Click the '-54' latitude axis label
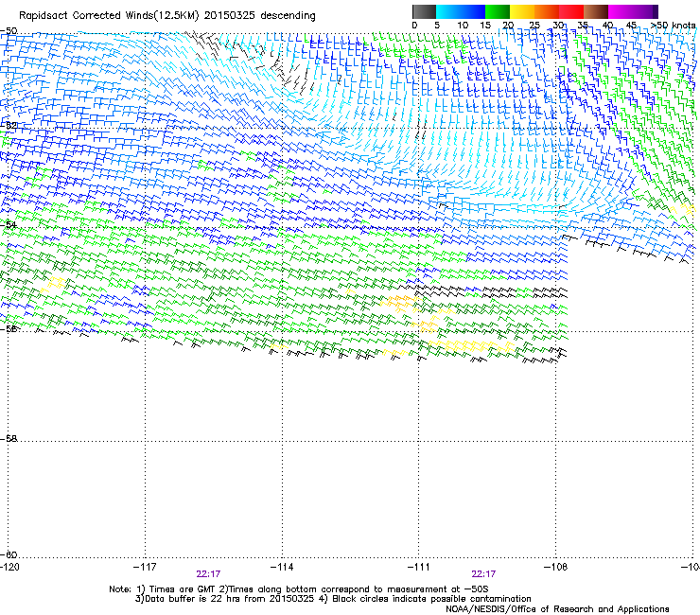 point(9,224)
